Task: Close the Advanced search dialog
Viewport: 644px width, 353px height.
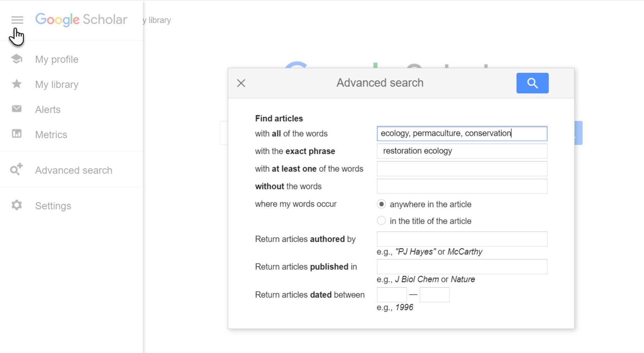Action: pyautogui.click(x=241, y=83)
